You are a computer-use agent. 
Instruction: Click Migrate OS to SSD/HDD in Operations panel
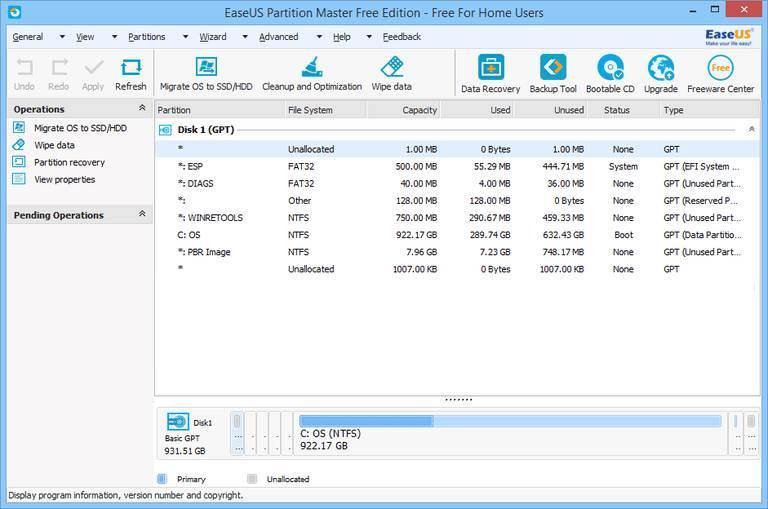[80, 128]
